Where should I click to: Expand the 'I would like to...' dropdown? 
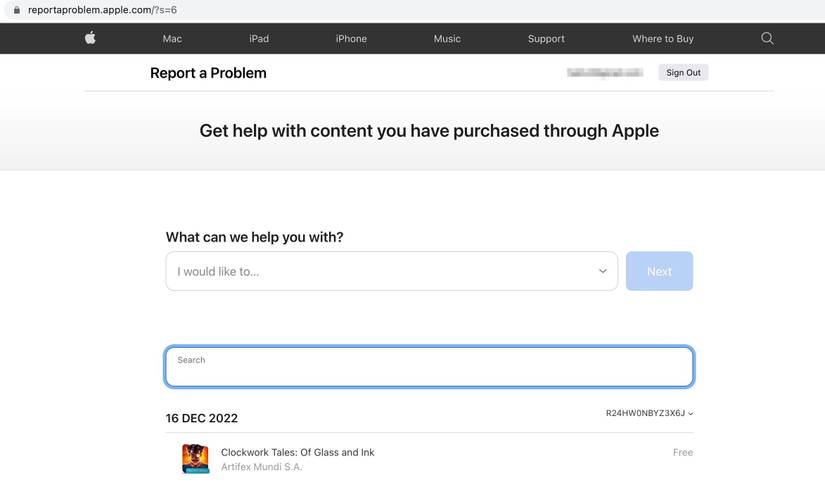tap(391, 271)
